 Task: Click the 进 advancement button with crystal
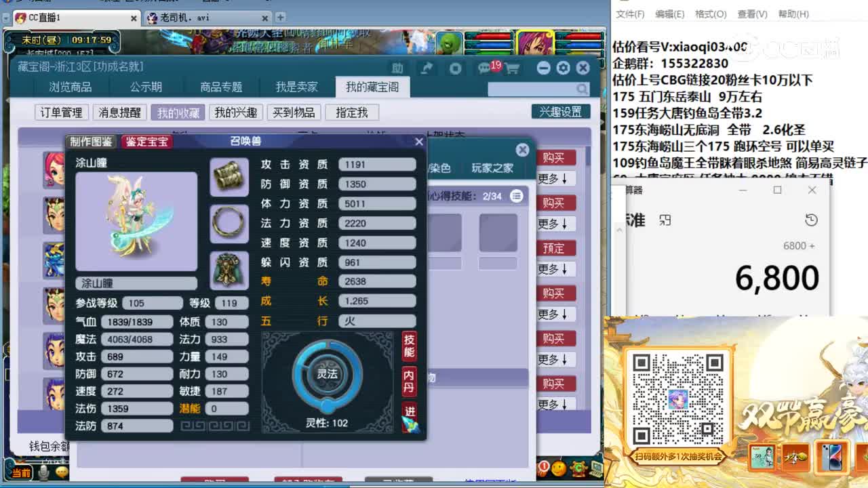click(x=410, y=417)
